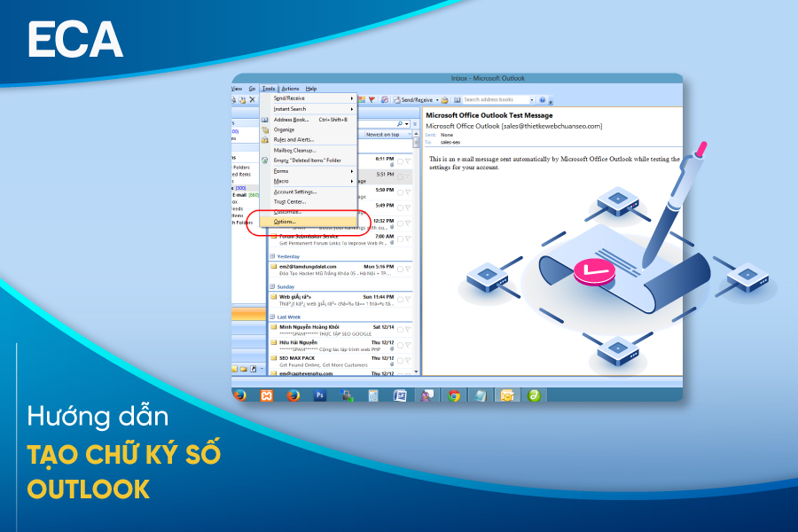Choose Options in the Tools menu
798x532 pixels.
point(309,222)
